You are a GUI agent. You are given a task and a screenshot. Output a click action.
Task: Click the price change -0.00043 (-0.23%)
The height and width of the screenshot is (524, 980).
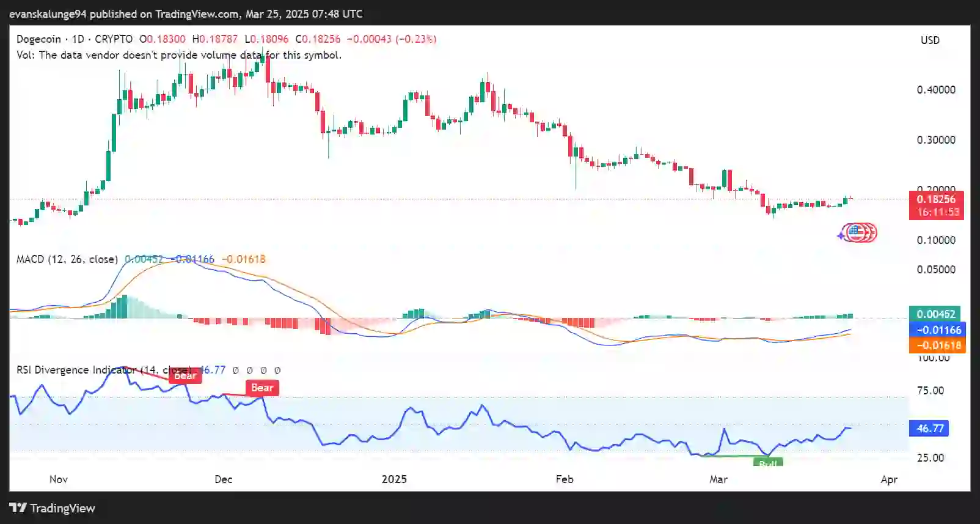pyautogui.click(x=392, y=39)
